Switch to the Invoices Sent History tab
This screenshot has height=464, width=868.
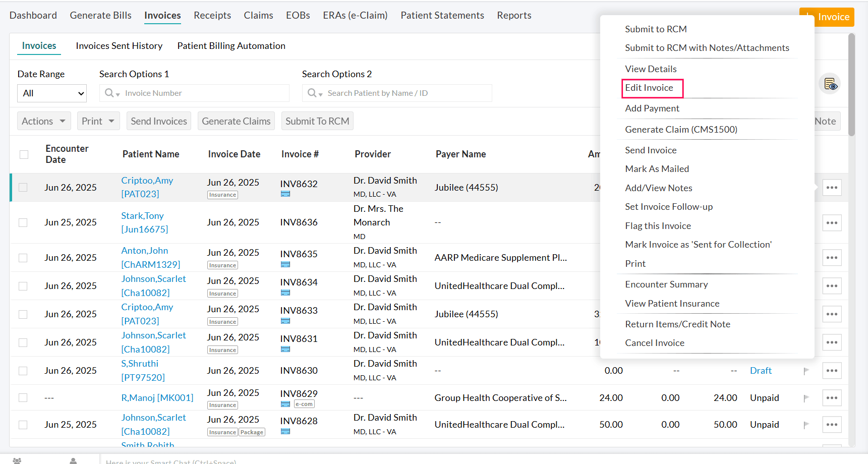pos(119,46)
